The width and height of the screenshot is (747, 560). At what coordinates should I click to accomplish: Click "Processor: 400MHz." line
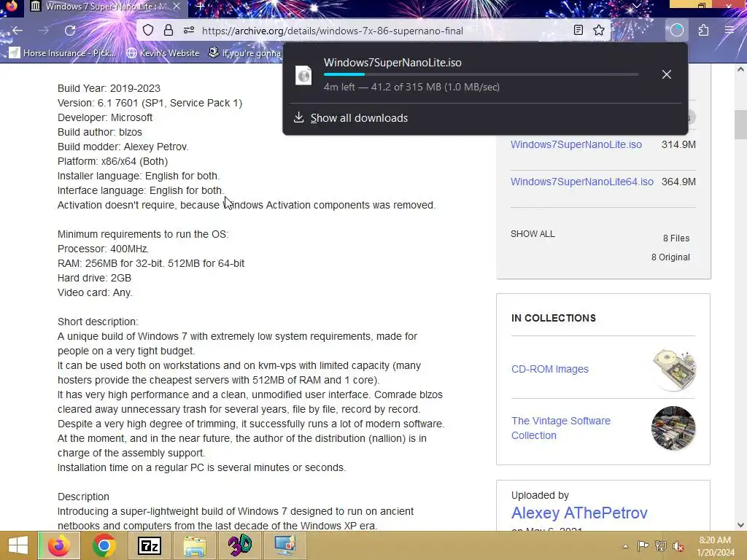[104, 249]
